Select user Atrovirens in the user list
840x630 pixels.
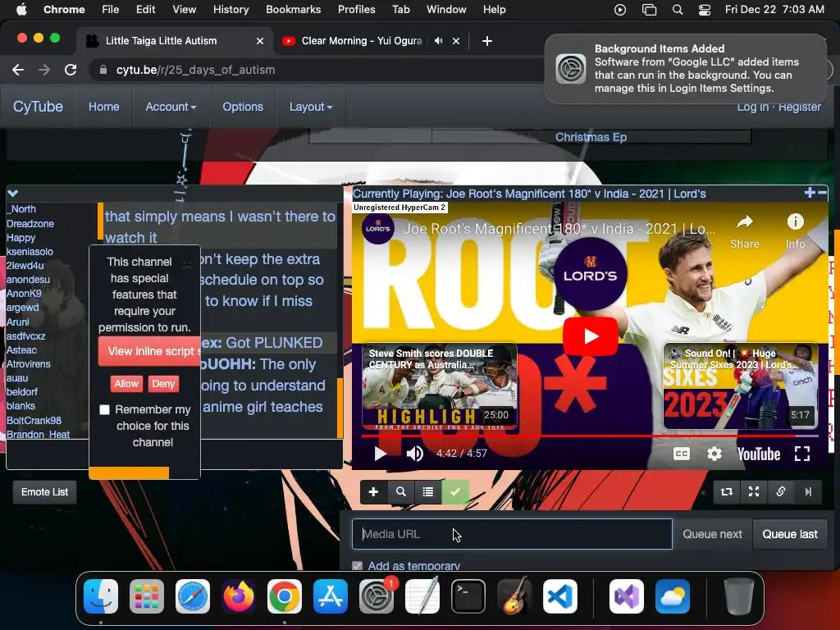pos(29,363)
